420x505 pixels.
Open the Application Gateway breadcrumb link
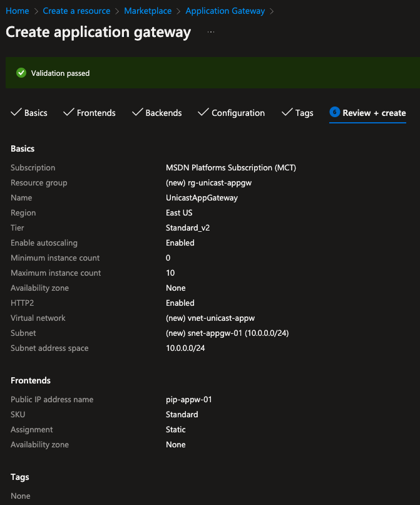tap(225, 11)
